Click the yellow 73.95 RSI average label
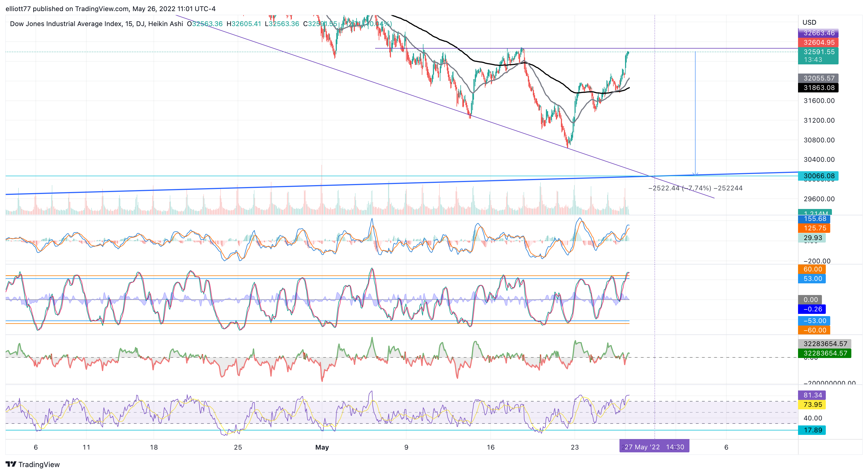Screen dimensions: 868x474 pos(812,405)
